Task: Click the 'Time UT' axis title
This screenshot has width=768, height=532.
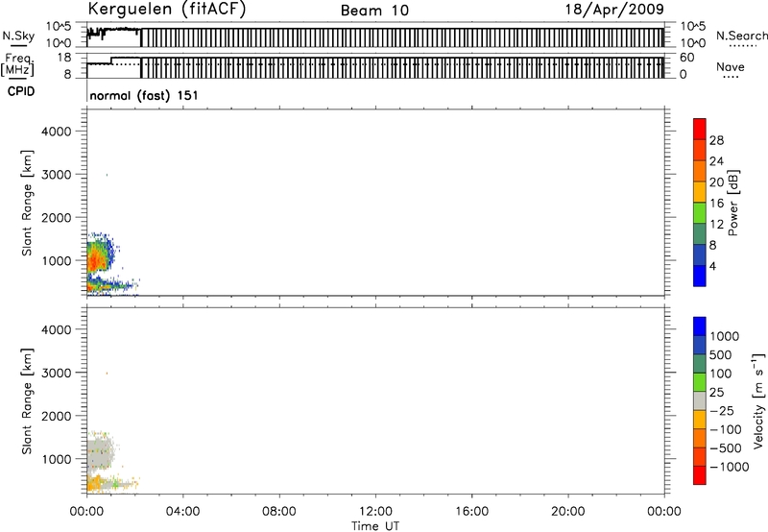Action: click(x=375, y=526)
